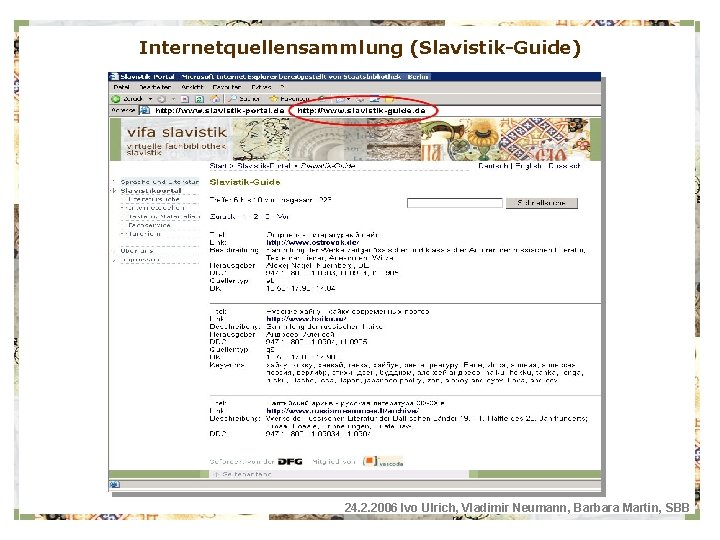
Task: Open the ? help menu
Action: click(x=282, y=87)
